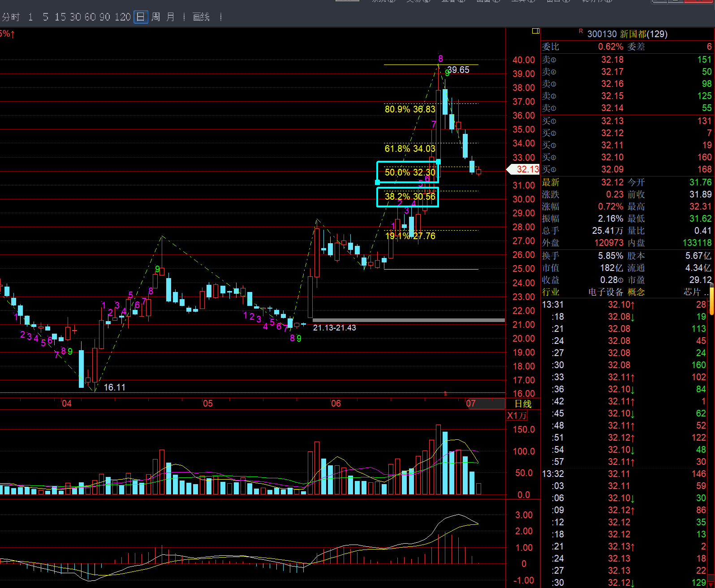Click the 卖② ask price 32.15
Screen dimensions: 715x588
(612, 96)
